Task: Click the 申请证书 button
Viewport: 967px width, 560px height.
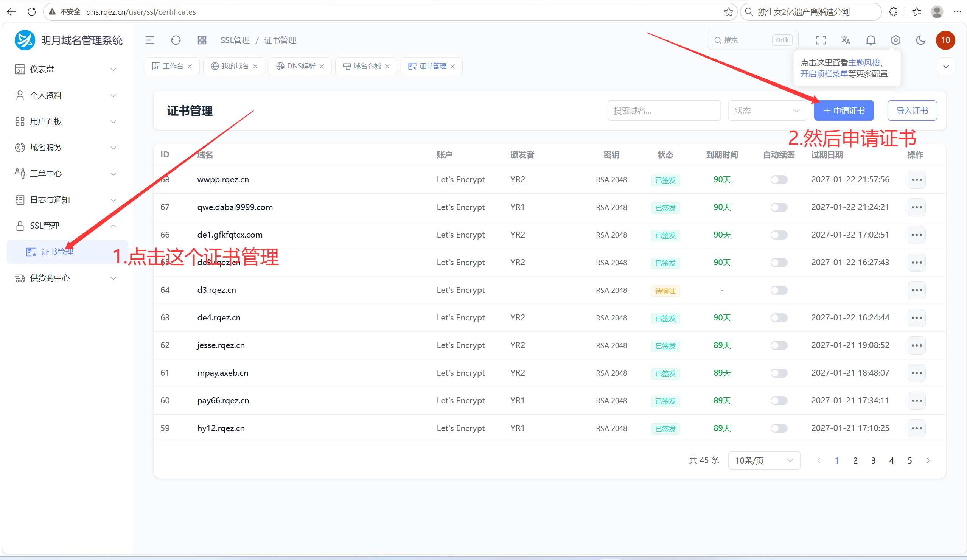Action: [x=844, y=110]
